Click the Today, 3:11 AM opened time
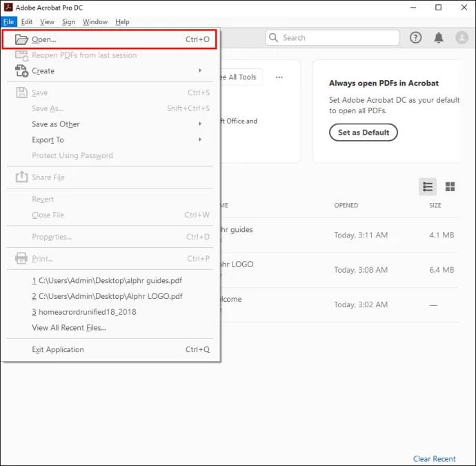476x466 pixels. (x=361, y=235)
